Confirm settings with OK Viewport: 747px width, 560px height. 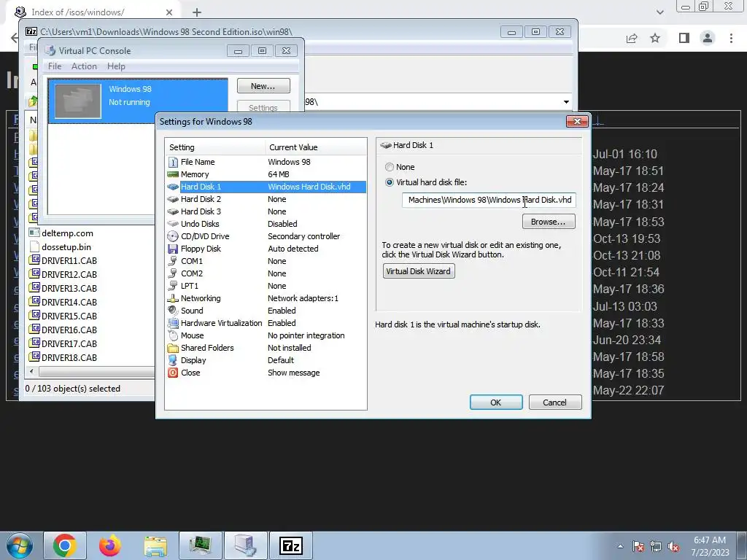[x=495, y=402]
